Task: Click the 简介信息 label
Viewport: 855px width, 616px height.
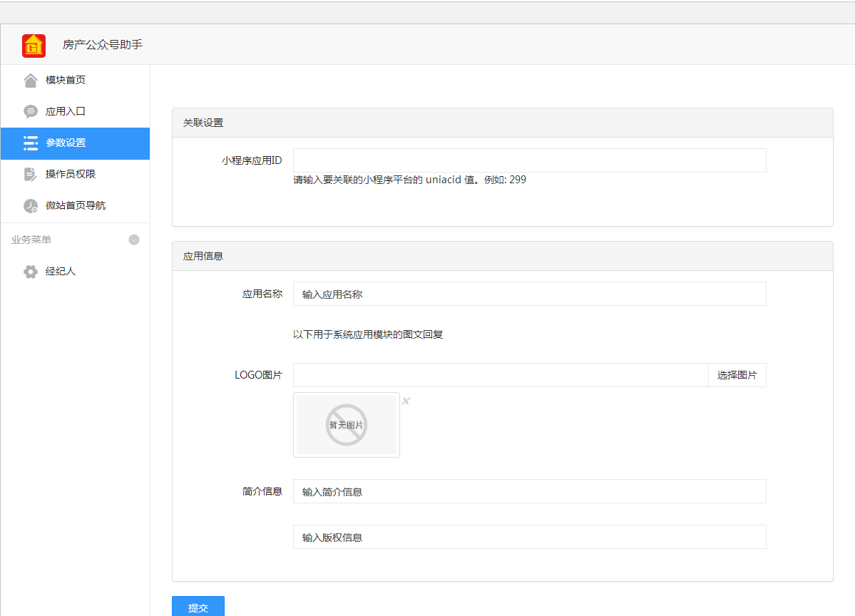Action: click(262, 491)
